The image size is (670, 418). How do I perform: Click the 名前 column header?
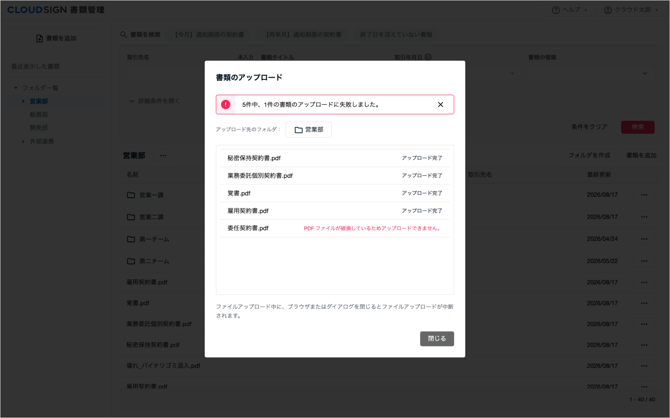tap(132, 174)
